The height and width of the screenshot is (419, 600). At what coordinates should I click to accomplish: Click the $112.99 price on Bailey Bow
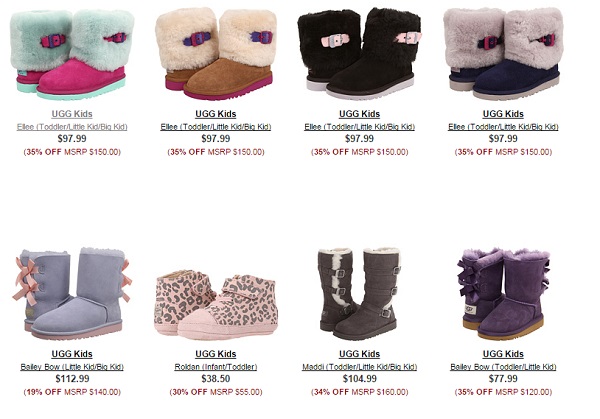point(72,379)
